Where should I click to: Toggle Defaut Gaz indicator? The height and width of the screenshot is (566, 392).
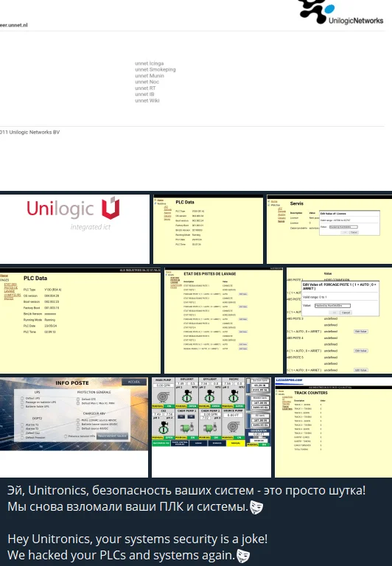pyautogui.click(x=22, y=433)
